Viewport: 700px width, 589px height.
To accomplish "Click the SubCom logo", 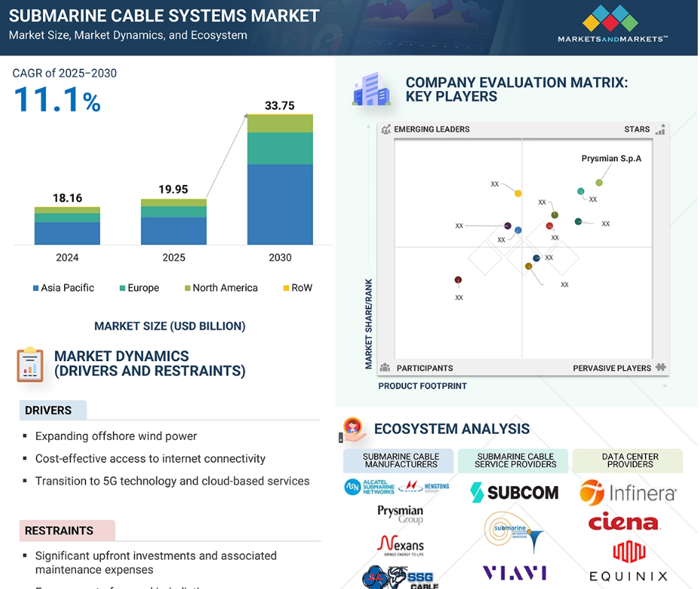I will pyautogui.click(x=514, y=493).
